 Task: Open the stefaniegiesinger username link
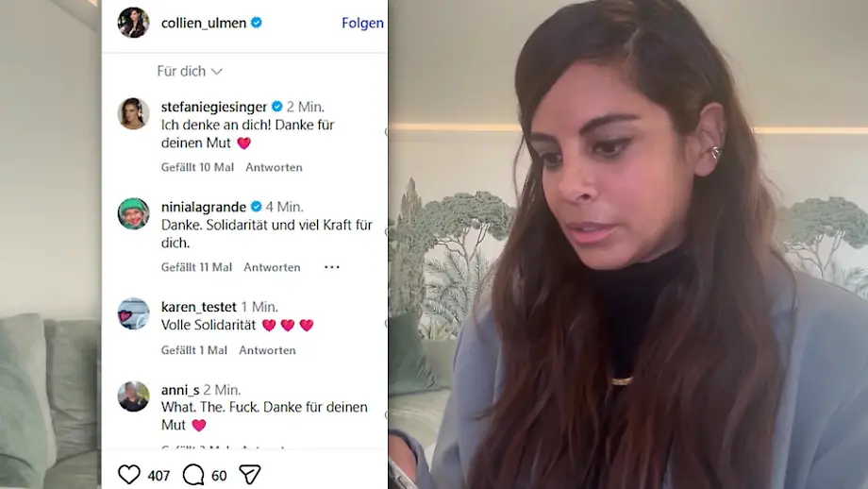point(214,107)
